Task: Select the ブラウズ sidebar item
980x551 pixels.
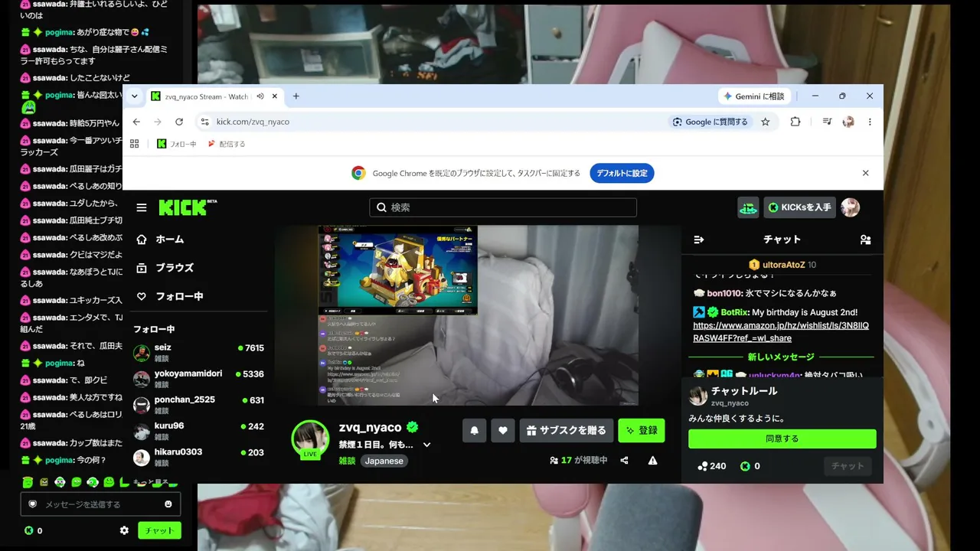Action: 165,268
